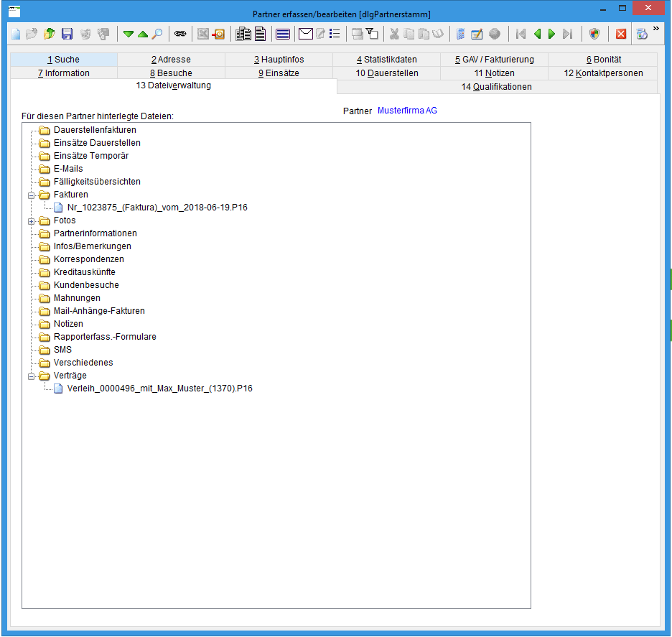Go to previous record with green left arrow
This screenshot has width=672, height=637.
click(x=537, y=34)
